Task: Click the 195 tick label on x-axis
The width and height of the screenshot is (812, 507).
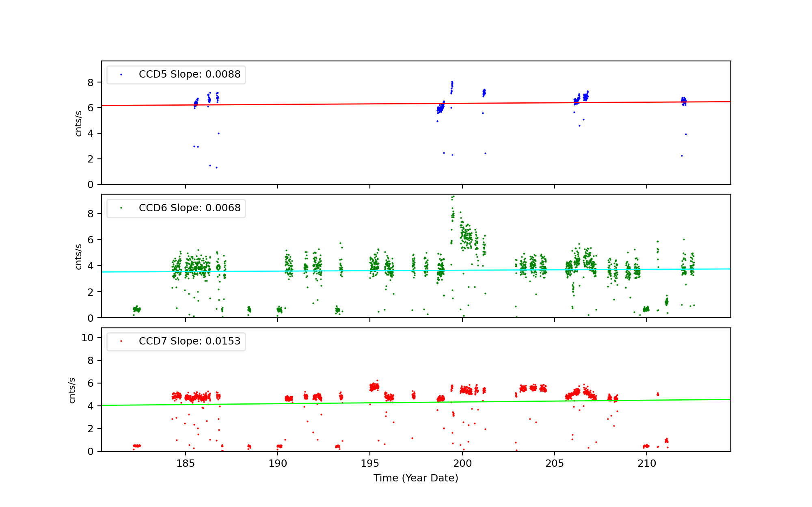Action: coord(369,464)
